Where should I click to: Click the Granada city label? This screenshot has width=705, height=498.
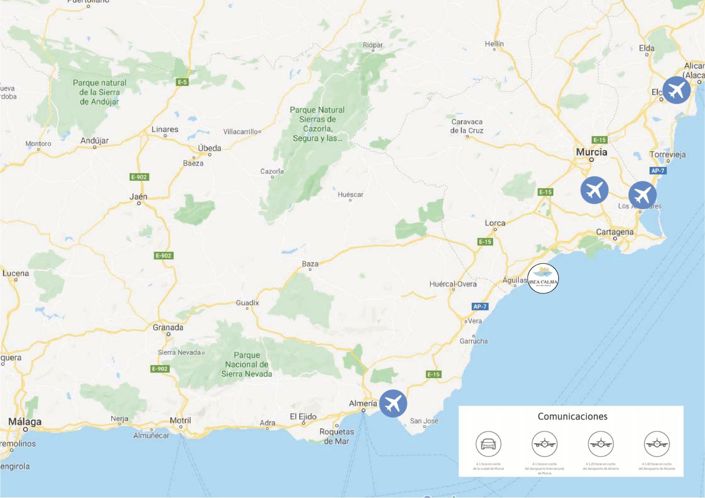[168, 327]
